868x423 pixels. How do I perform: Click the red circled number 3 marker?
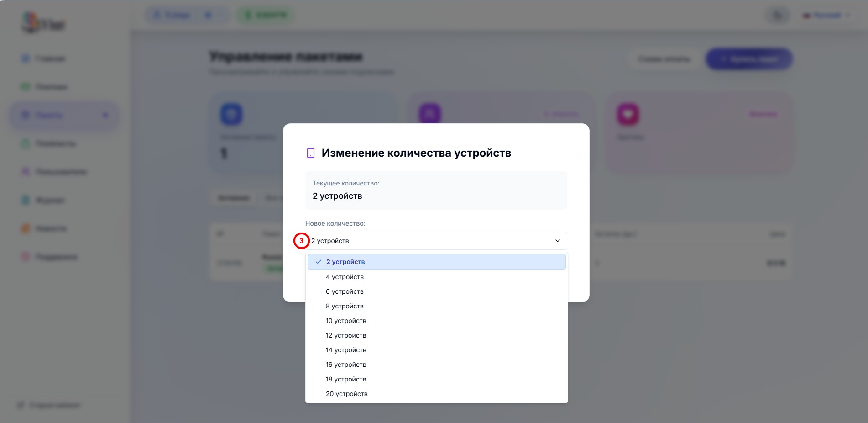click(301, 241)
